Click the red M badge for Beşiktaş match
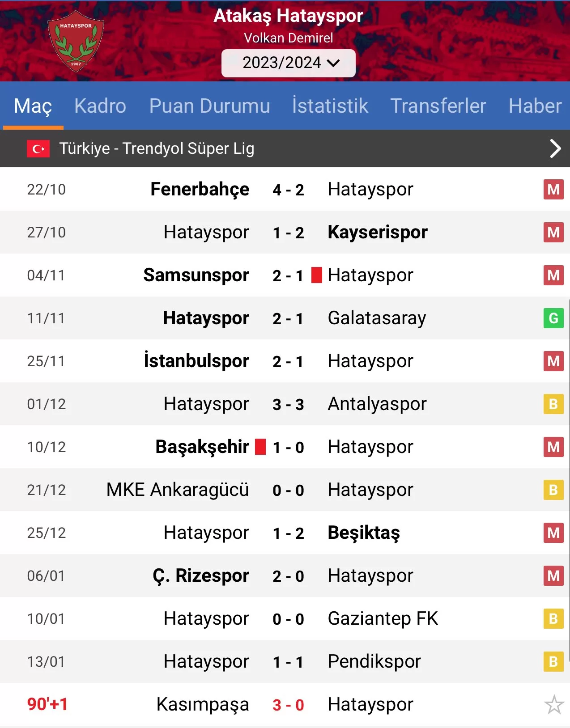Viewport: 570px width, 728px height. coord(553,533)
